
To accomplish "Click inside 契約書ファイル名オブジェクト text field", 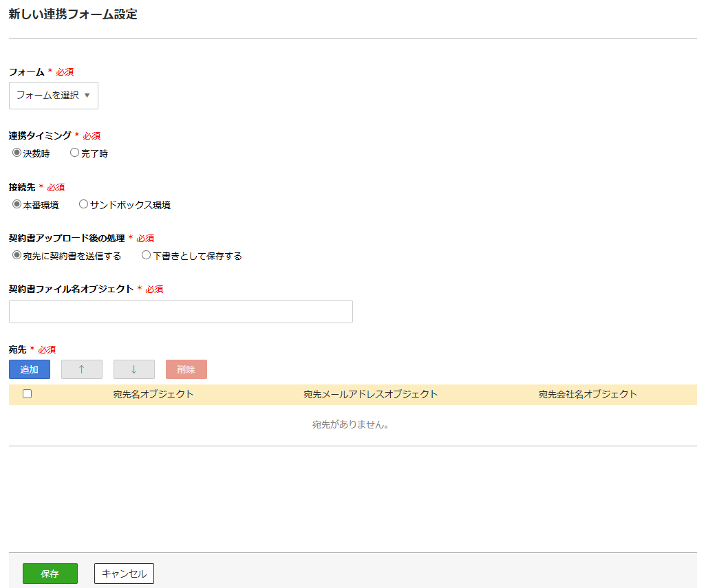I will point(180,311).
